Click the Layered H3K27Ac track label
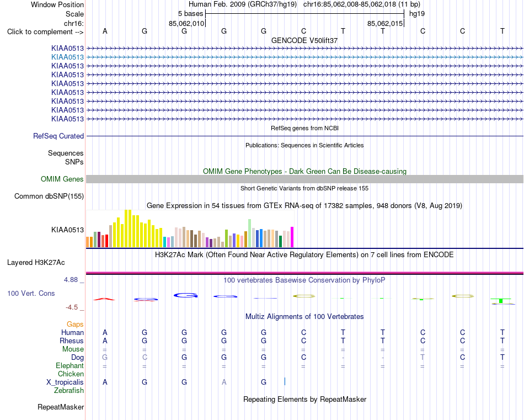 36,263
